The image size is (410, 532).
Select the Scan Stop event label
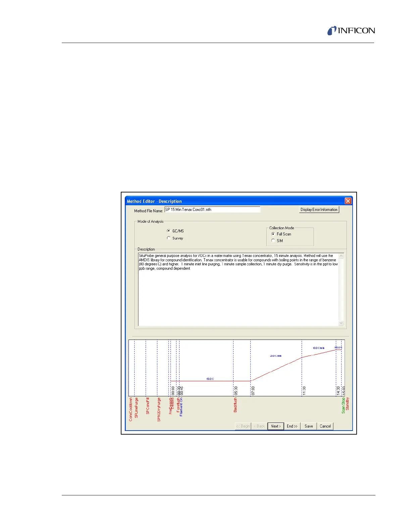tap(343, 405)
